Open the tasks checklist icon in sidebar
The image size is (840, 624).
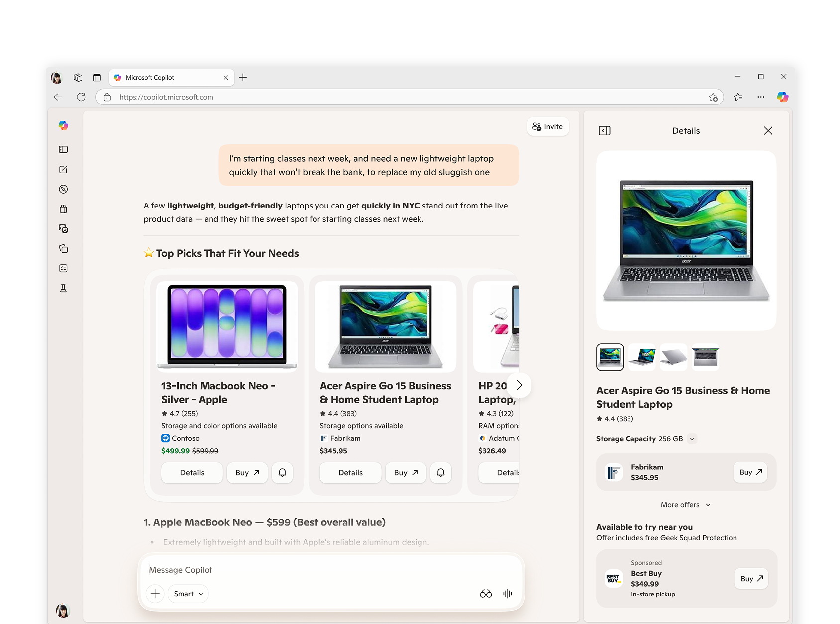(63, 268)
